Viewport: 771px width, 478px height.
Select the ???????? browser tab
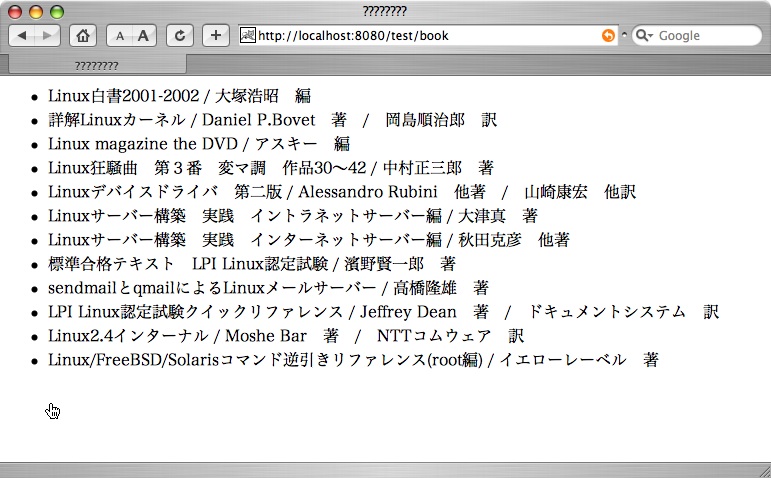point(97,65)
